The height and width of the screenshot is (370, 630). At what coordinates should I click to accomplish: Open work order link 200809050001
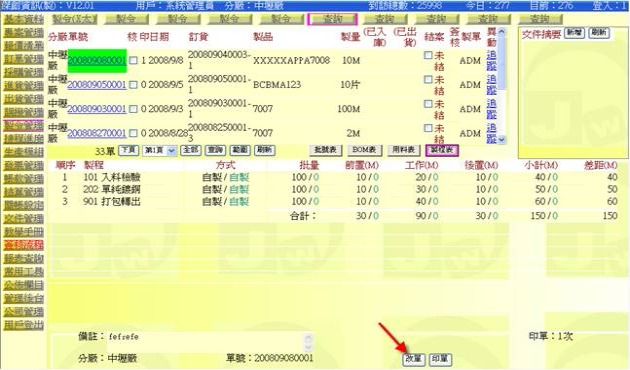[x=97, y=85]
